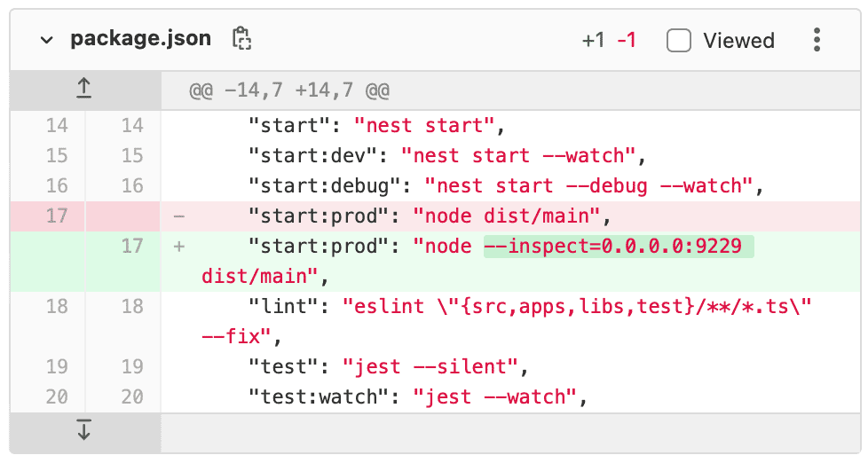The height and width of the screenshot is (463, 868).
Task: Click the Viewed label text
Action: click(x=738, y=41)
